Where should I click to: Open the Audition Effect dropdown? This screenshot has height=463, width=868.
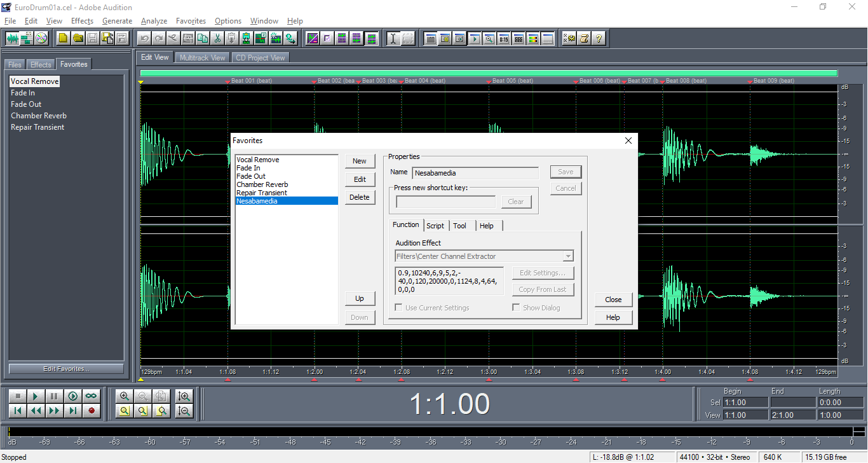[568, 256]
